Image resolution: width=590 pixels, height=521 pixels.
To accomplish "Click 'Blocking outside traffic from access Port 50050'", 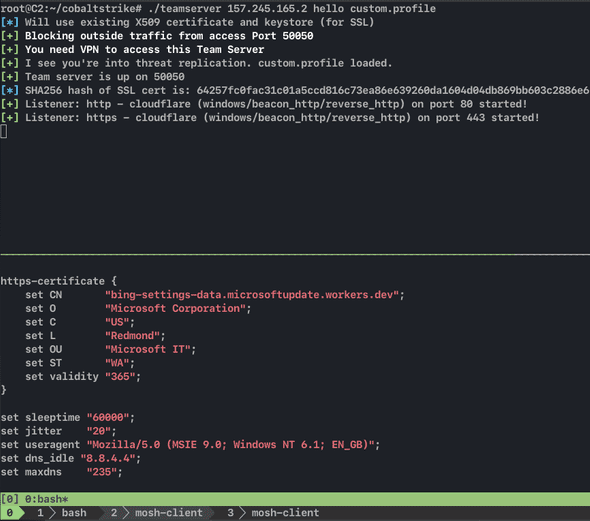I will 169,36.
